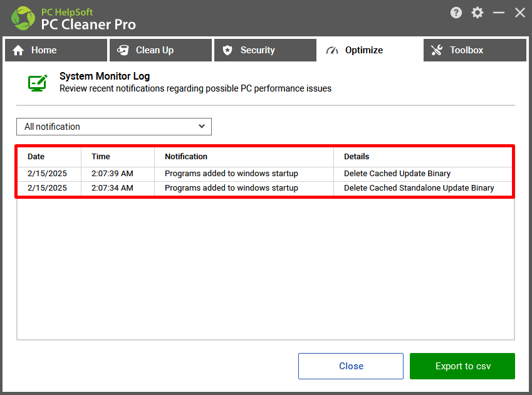532x395 pixels.
Task: Open settings via the gear icon
Action: 477,13
